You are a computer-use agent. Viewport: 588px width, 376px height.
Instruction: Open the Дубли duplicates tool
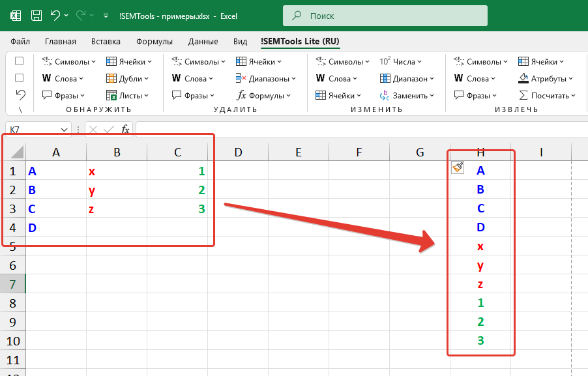coord(128,79)
